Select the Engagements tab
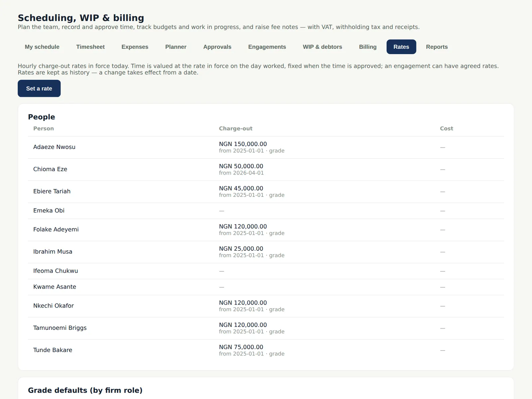 tap(267, 47)
